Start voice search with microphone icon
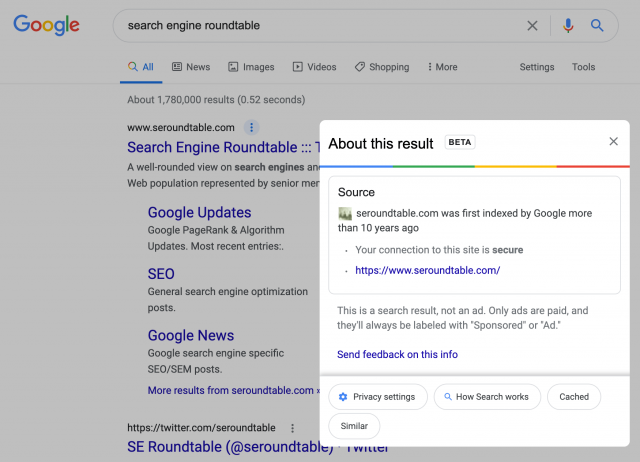The image size is (640, 462). click(568, 26)
